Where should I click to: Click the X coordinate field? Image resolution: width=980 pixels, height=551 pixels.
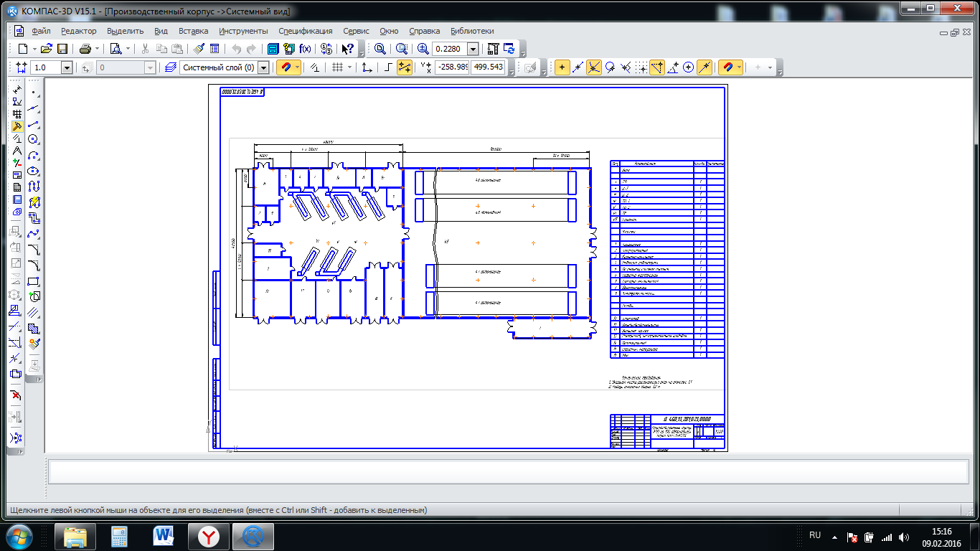coord(452,67)
